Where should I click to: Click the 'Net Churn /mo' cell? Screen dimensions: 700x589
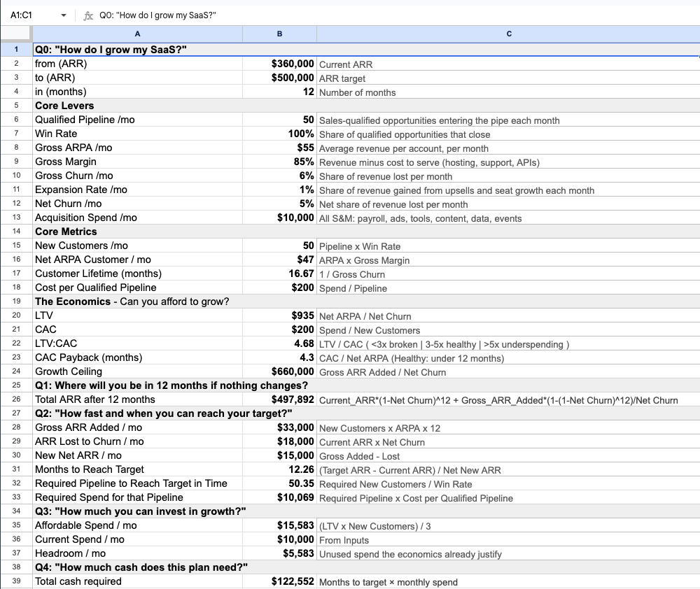click(x=137, y=204)
